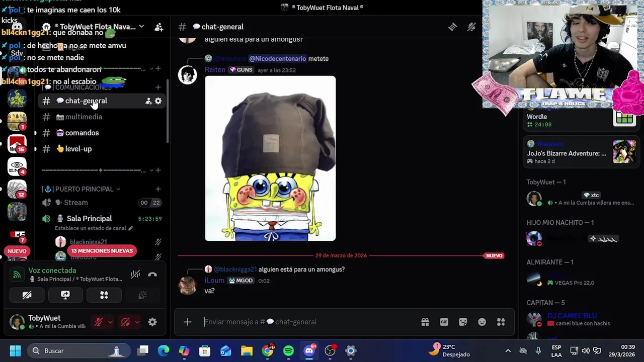Click blacknigga21 voice participant
This screenshot has height=362, width=644.
tap(88, 242)
